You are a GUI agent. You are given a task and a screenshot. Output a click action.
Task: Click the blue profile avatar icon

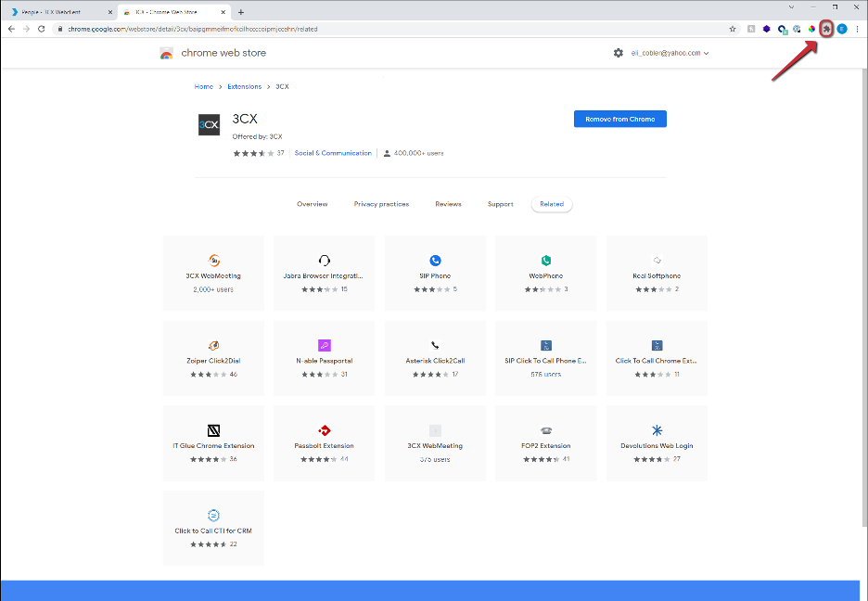click(842, 29)
